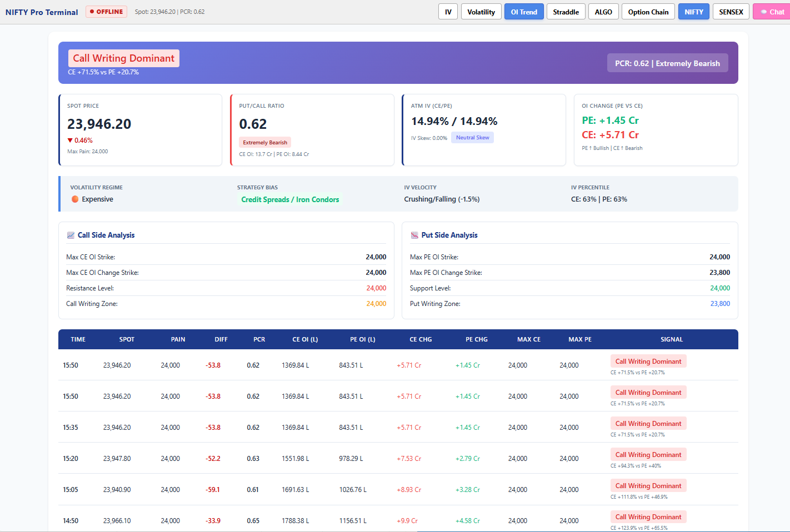Click the Call Writing Zone value 24,000

(x=376, y=304)
